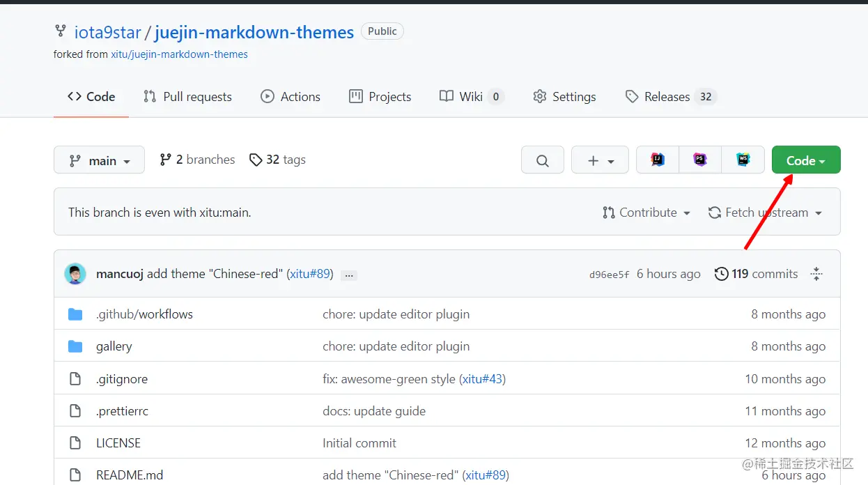Switch to the Pull requests tab
This screenshot has height=485, width=868.
(187, 97)
